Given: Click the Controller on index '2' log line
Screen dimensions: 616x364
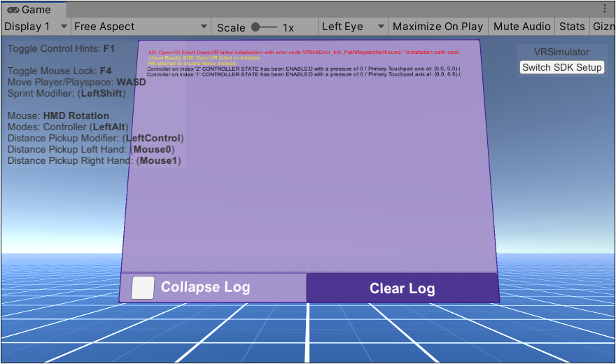Looking at the screenshot, I should tap(304, 69).
